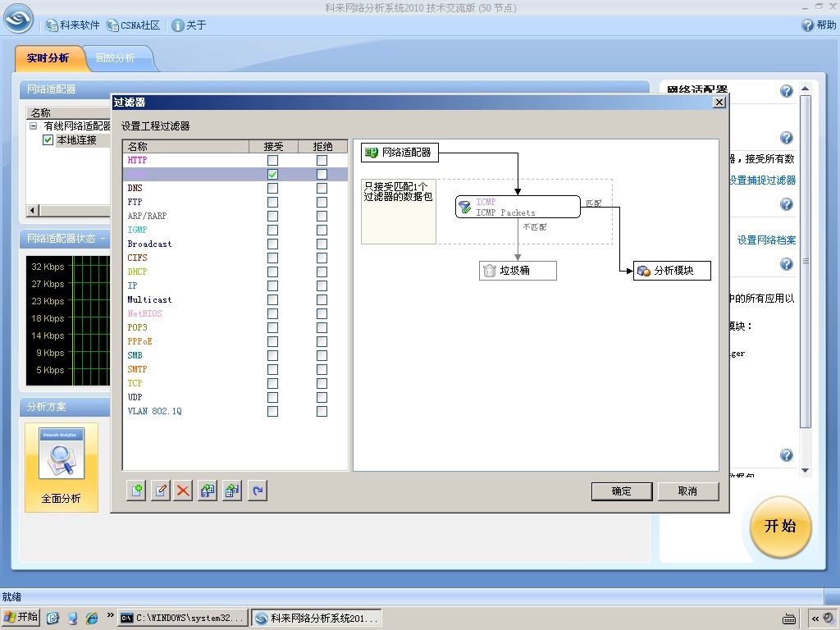
Task: Click the edit filter pencil icon
Action: coord(160,491)
